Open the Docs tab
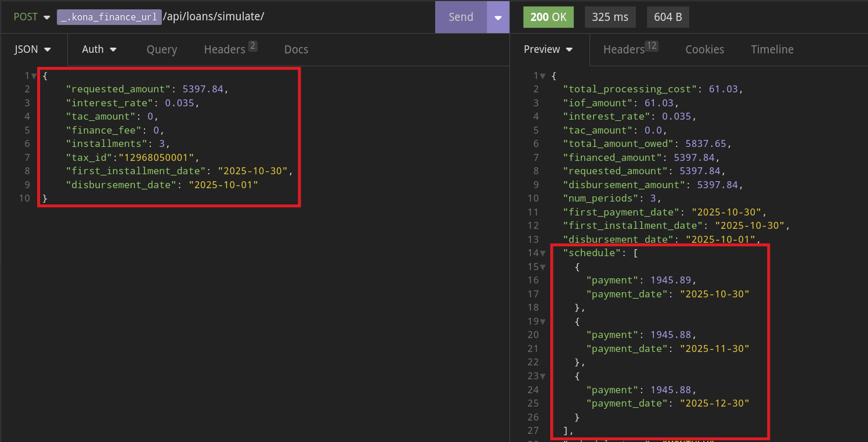 coord(296,49)
